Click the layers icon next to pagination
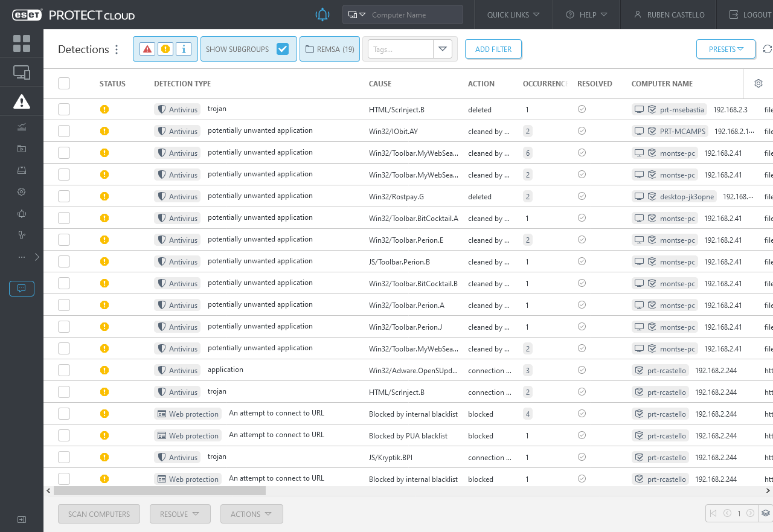The height and width of the screenshot is (532, 773). click(765, 514)
